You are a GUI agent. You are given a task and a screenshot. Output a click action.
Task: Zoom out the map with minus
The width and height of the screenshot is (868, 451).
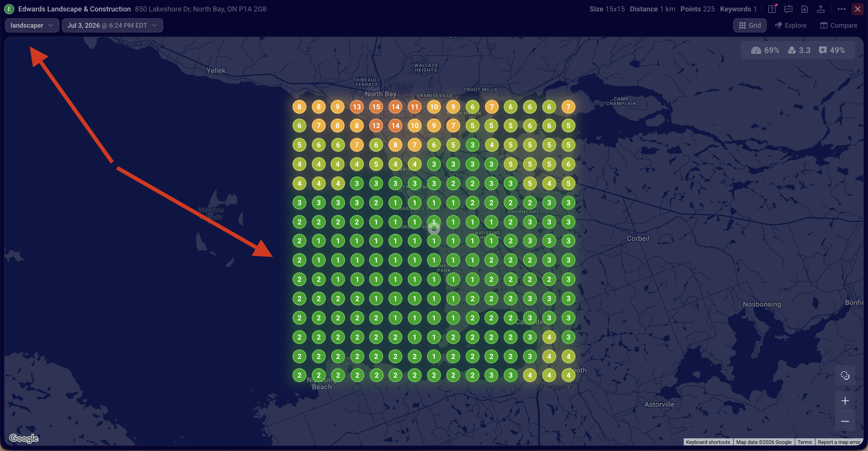[845, 421]
